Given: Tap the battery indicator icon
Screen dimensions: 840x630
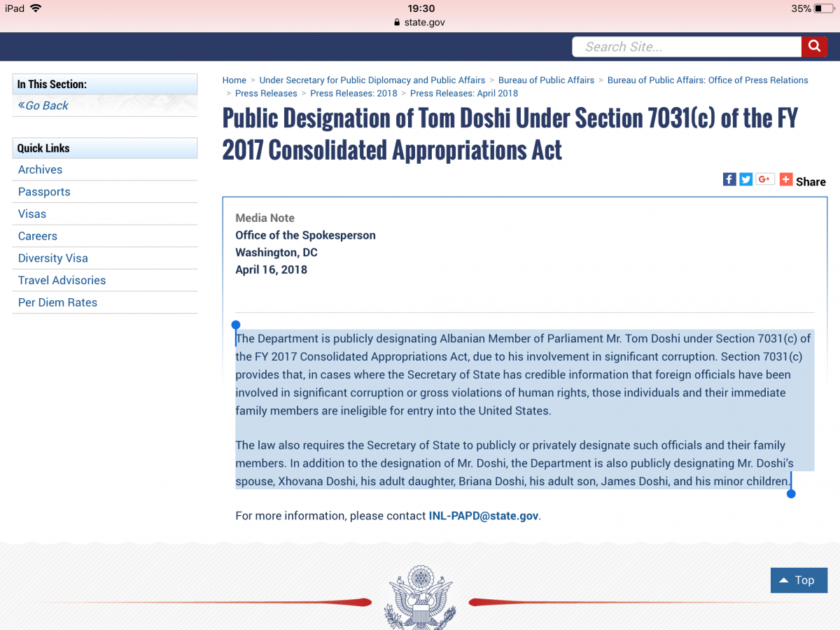Looking at the screenshot, I should (x=824, y=8).
